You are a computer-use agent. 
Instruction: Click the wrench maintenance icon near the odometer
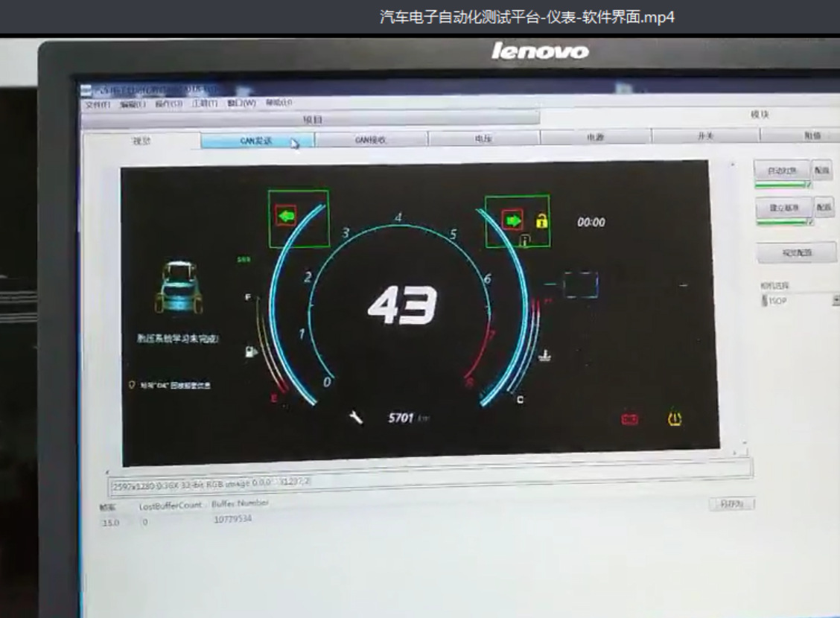[x=356, y=417]
